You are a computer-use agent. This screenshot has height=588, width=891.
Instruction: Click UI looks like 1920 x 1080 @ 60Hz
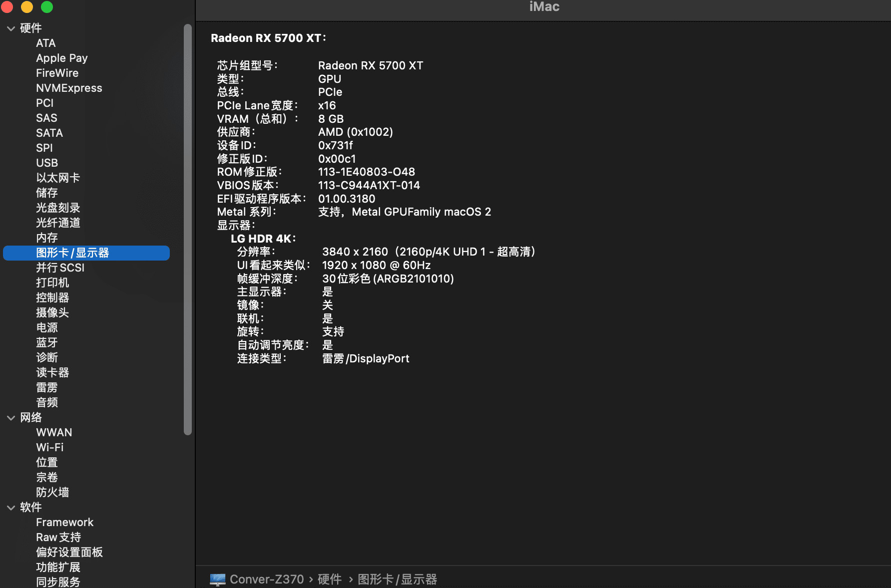click(377, 265)
